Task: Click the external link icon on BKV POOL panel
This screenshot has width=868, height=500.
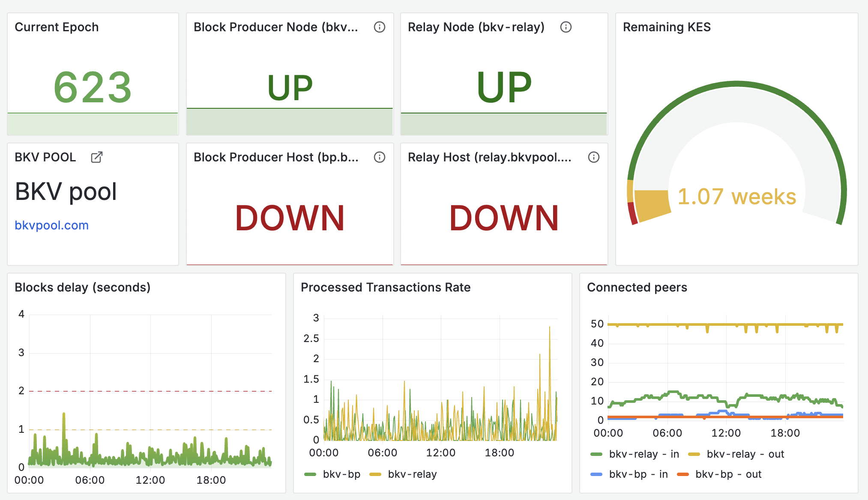Action: [x=96, y=158]
